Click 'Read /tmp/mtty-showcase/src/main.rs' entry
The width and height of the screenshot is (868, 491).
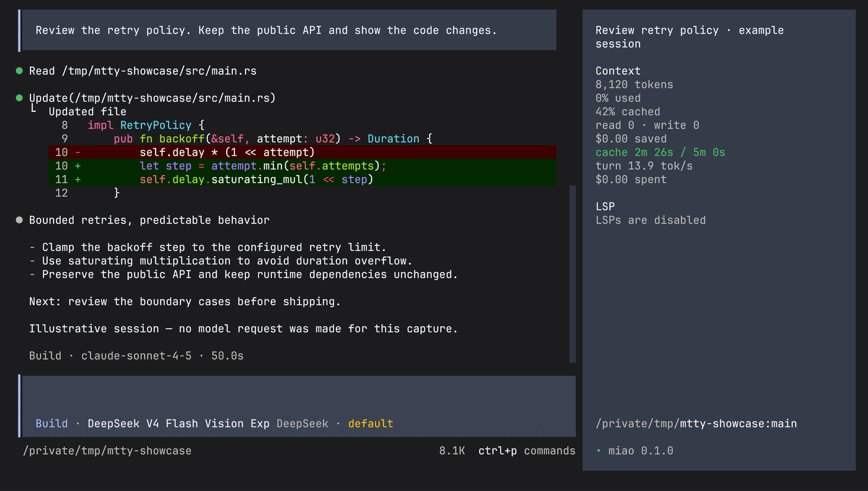tap(143, 71)
